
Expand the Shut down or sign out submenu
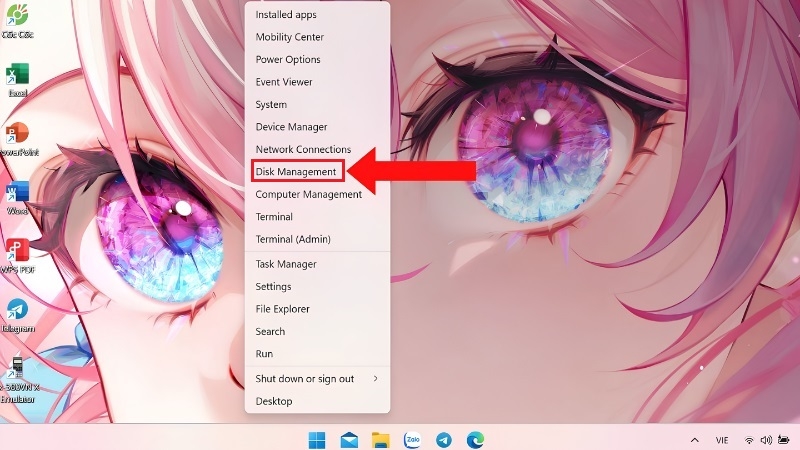point(317,379)
